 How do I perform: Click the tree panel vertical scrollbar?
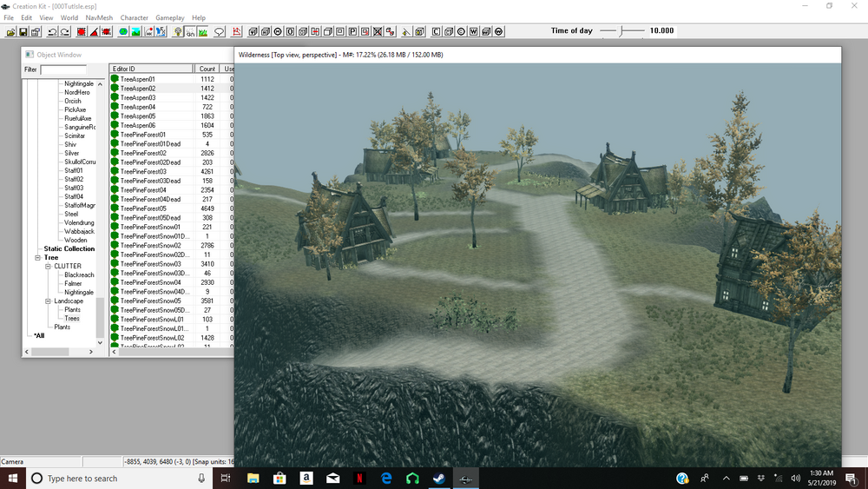pyautogui.click(x=100, y=317)
